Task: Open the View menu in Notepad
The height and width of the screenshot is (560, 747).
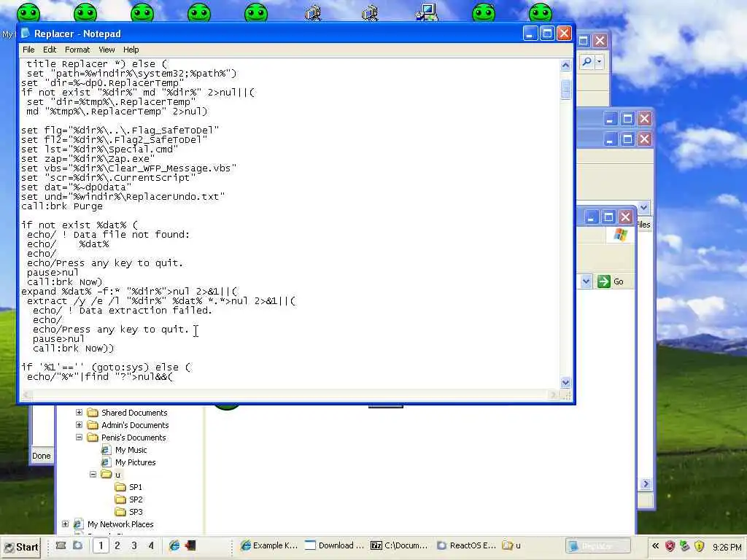Action: click(107, 50)
